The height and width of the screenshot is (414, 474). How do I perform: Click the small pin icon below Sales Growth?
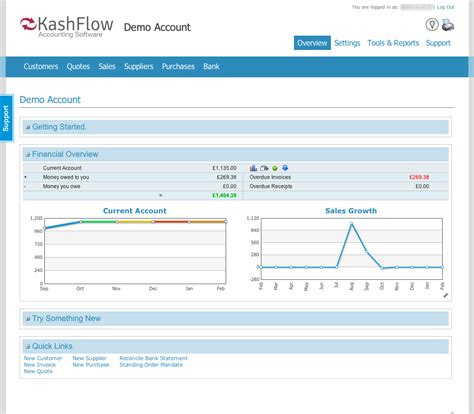pyautogui.click(x=446, y=295)
